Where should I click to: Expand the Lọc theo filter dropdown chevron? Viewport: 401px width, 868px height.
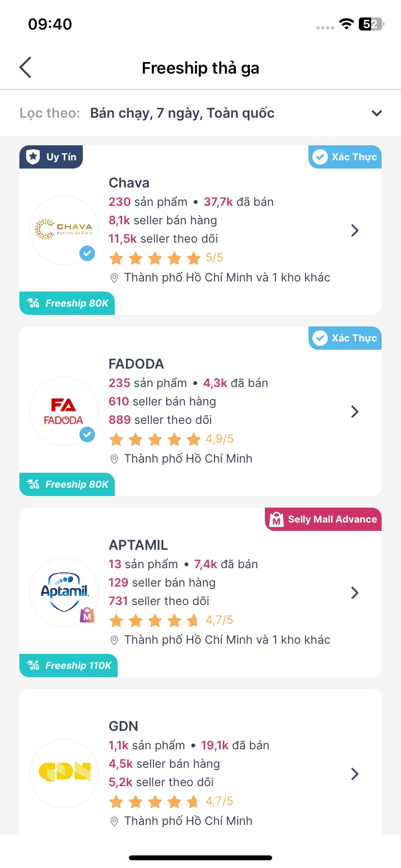pos(376,113)
